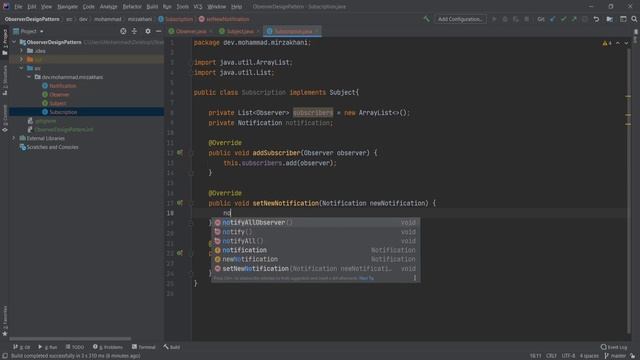Click Select Opened File icon in Project panel
The width and height of the screenshot is (640, 360).
tap(123, 31)
